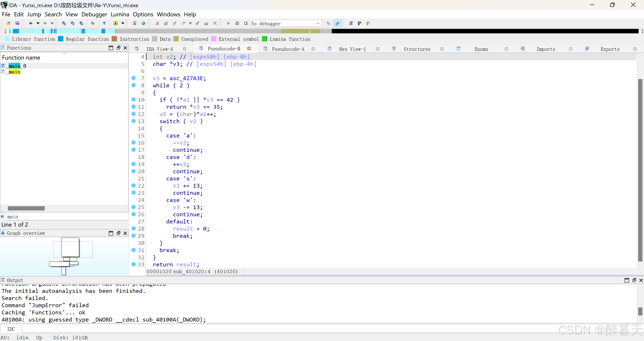The image size is (644, 341).
Task: Click the blue up arrow toolbar icon
Action: (104, 23)
